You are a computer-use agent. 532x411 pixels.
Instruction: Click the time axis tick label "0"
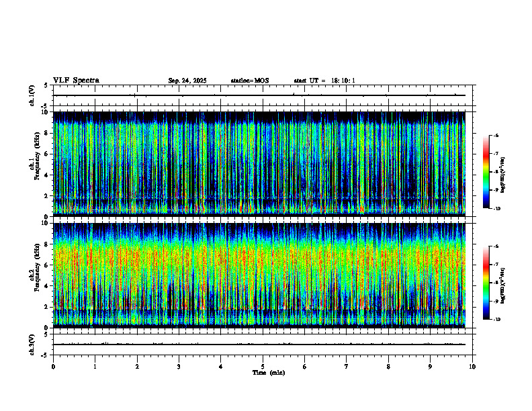[53, 367]
